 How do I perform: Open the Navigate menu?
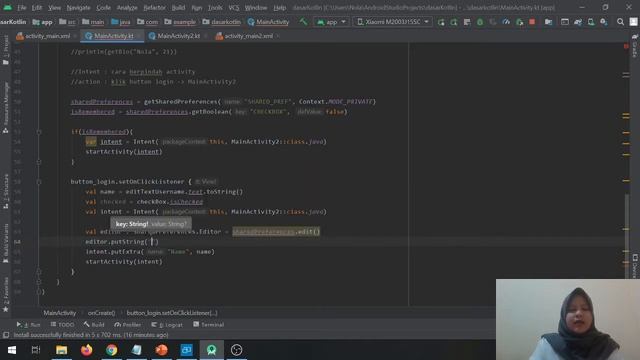[x=78, y=7]
